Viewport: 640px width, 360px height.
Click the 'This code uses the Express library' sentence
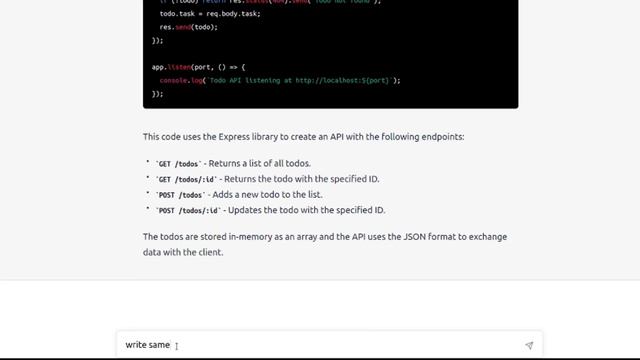pos(304,137)
